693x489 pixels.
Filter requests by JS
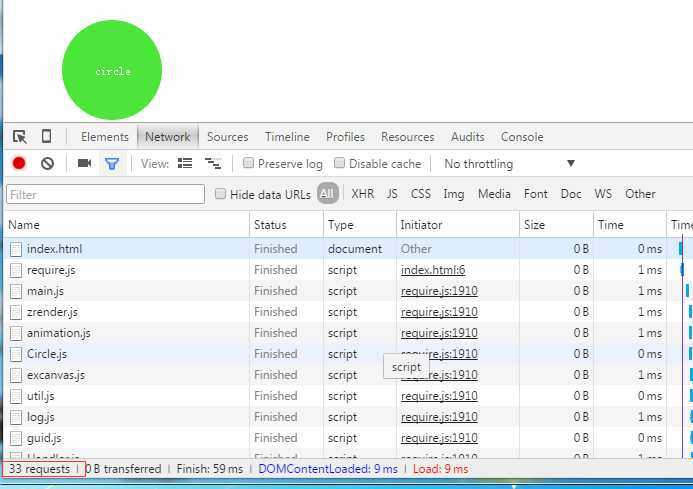[392, 194]
